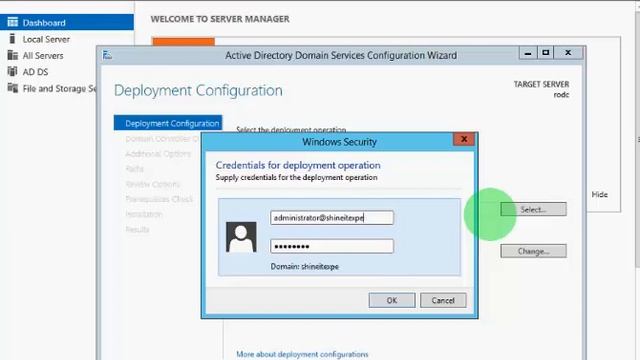Click the All Servers icon
Viewport: 640px width, 360px height.
13,55
